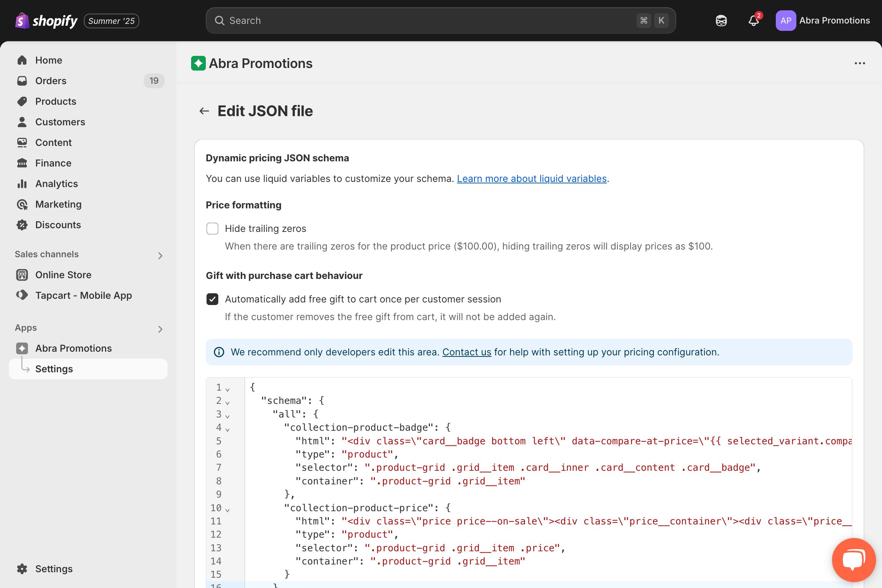This screenshot has height=588, width=882.
Task: Open Orders in the sidebar
Action: pos(51,80)
